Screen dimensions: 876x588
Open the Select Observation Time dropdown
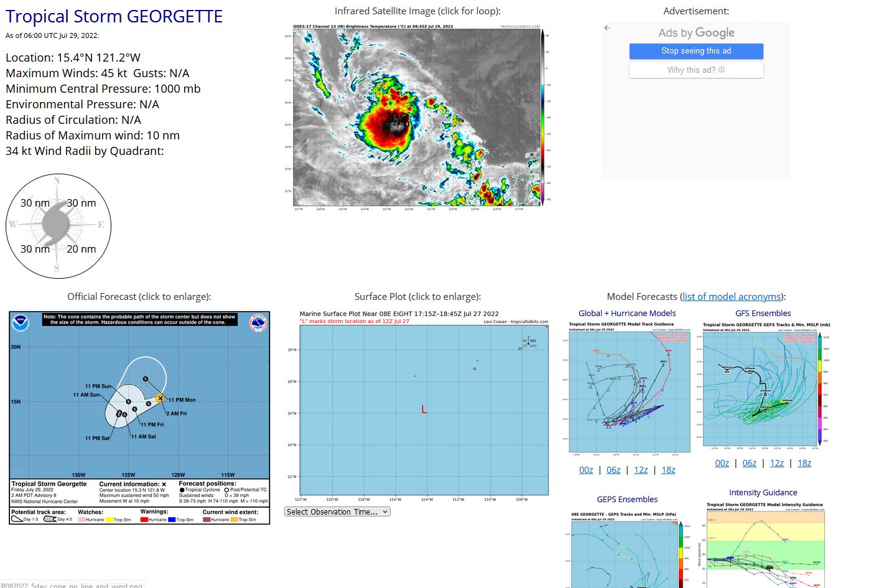click(x=337, y=511)
